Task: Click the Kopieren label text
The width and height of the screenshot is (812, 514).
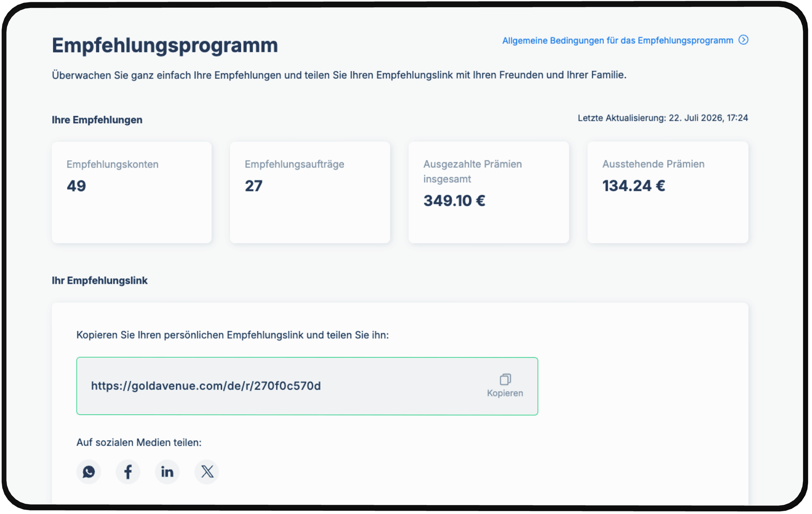Action: pyautogui.click(x=505, y=393)
